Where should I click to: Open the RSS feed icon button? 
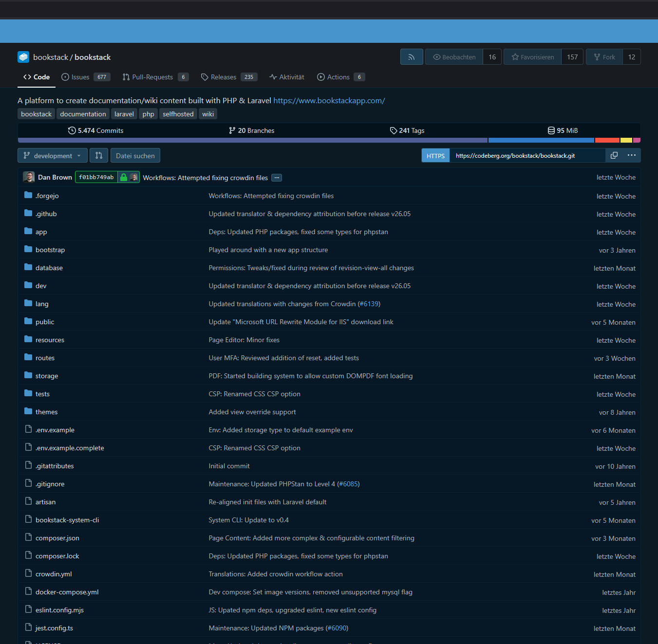(412, 57)
